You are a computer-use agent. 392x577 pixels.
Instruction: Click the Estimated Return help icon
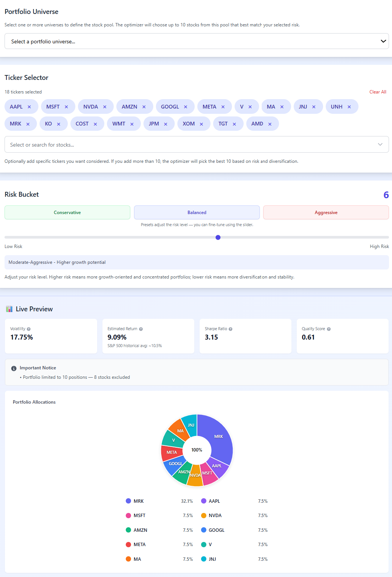coord(140,329)
